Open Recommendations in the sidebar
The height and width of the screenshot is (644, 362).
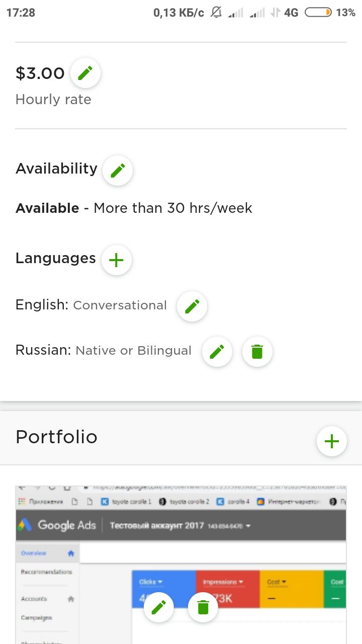[46, 572]
